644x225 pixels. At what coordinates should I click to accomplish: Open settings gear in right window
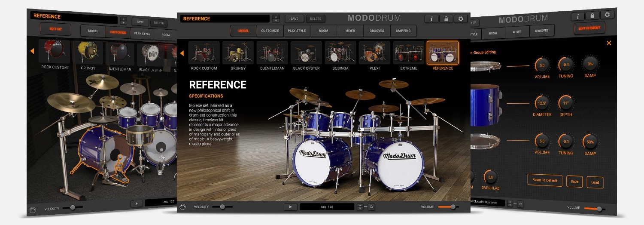click(607, 15)
